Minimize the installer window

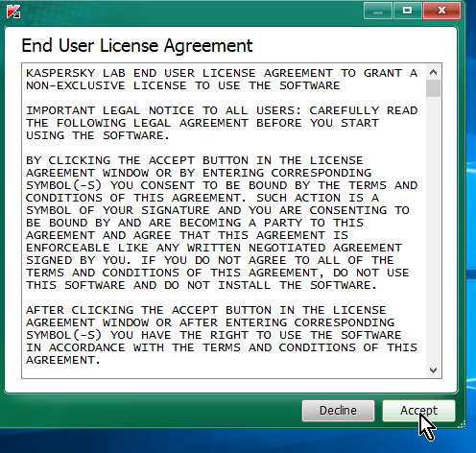(x=378, y=11)
